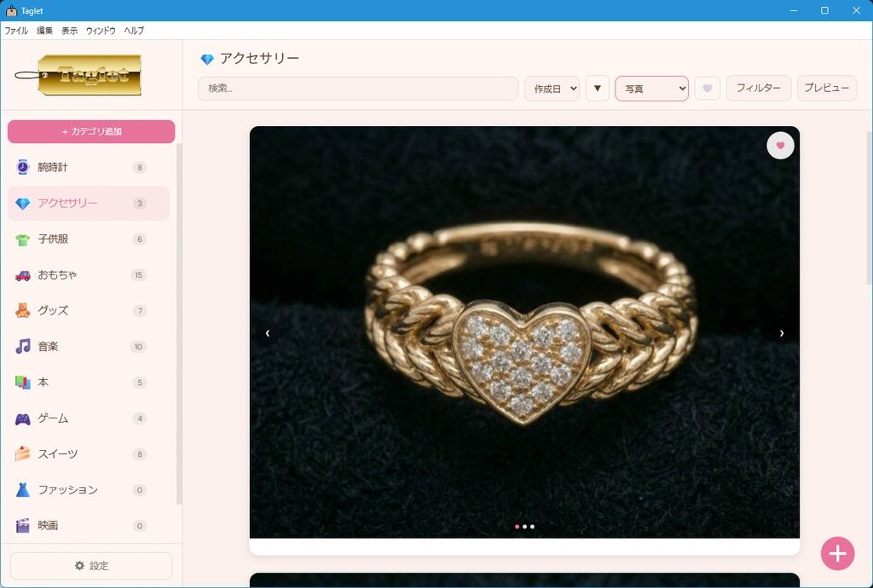Open the 写真 display mode dropdown
This screenshot has width=873, height=588.
(651, 88)
